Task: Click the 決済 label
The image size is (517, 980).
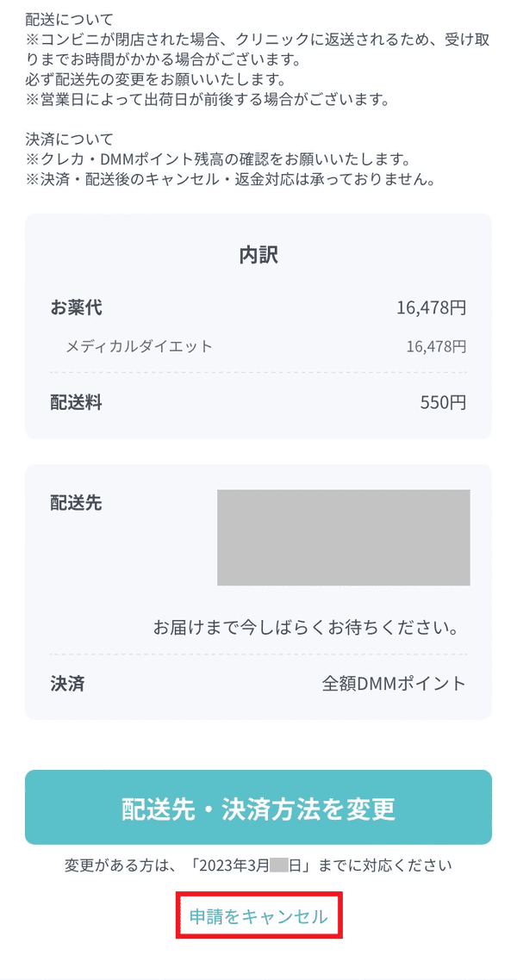Action: click(68, 685)
